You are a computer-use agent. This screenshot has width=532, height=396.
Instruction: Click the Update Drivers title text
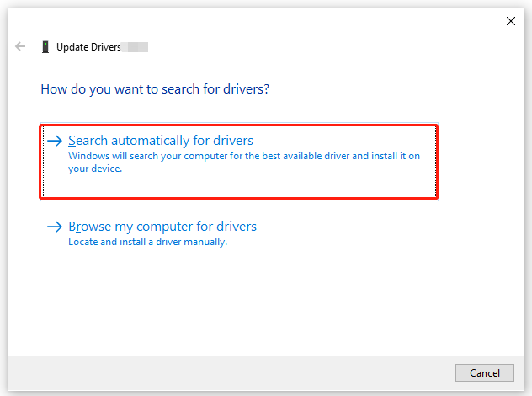coord(88,47)
